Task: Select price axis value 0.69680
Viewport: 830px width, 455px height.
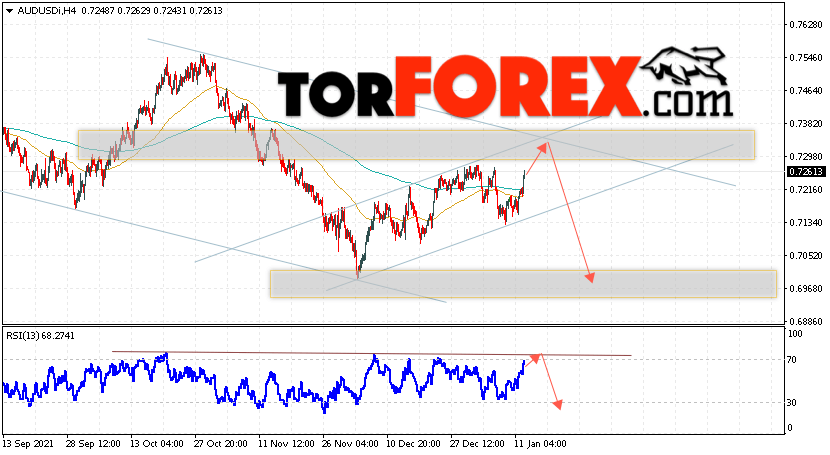Action: click(806, 288)
